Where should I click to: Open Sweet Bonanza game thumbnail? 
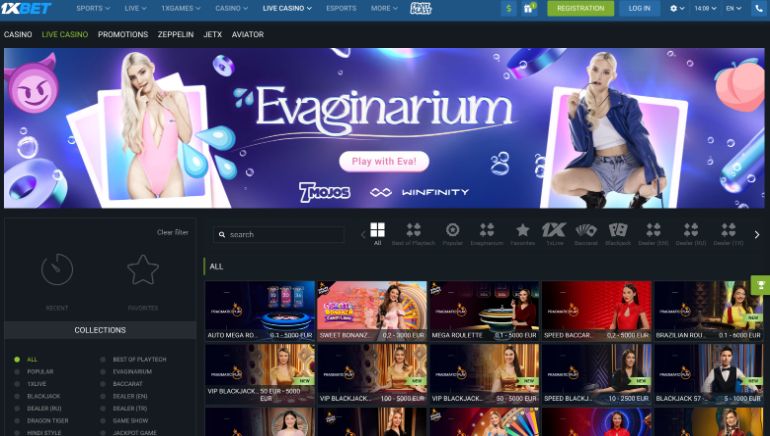(372, 311)
